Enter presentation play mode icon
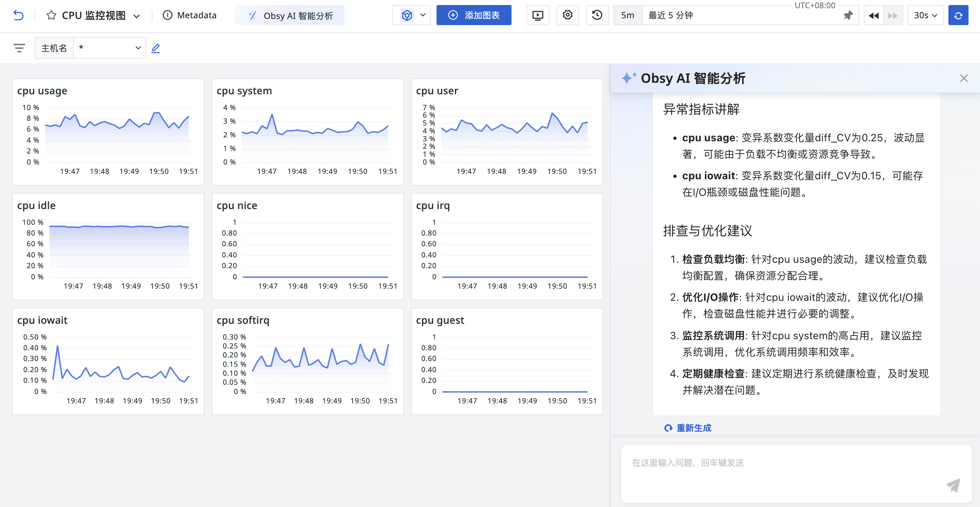Image resolution: width=980 pixels, height=507 pixels. [x=538, y=15]
